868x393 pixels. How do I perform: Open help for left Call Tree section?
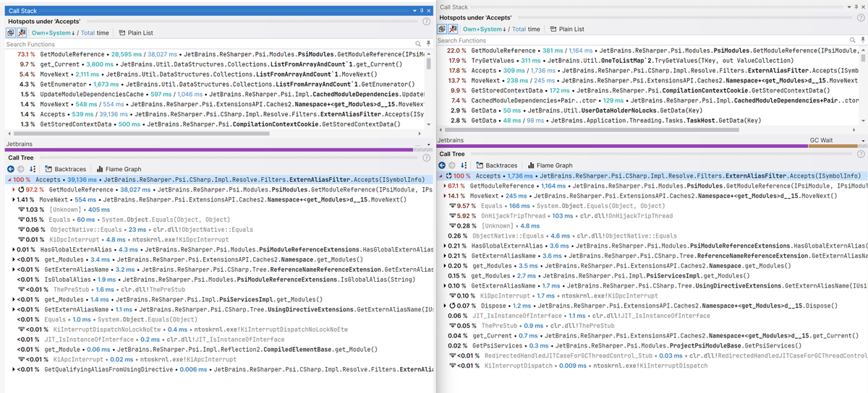[427, 157]
